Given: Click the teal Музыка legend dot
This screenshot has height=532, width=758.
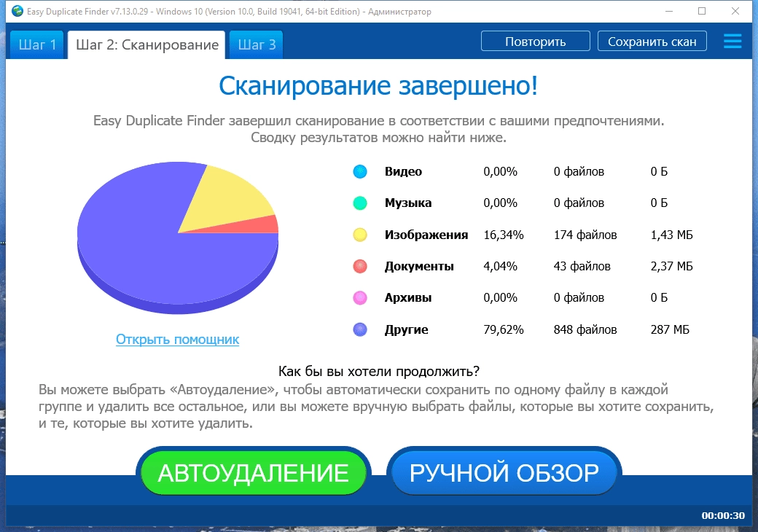Looking at the screenshot, I should [x=360, y=203].
